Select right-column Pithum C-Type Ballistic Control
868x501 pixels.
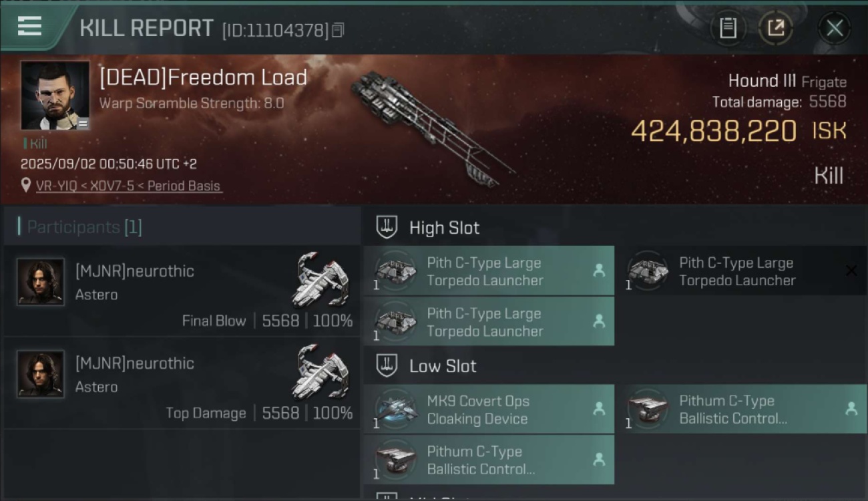(x=741, y=409)
